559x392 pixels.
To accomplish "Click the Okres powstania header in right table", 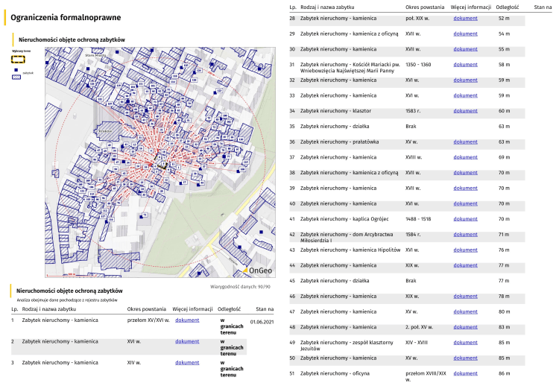I will 425,7.
